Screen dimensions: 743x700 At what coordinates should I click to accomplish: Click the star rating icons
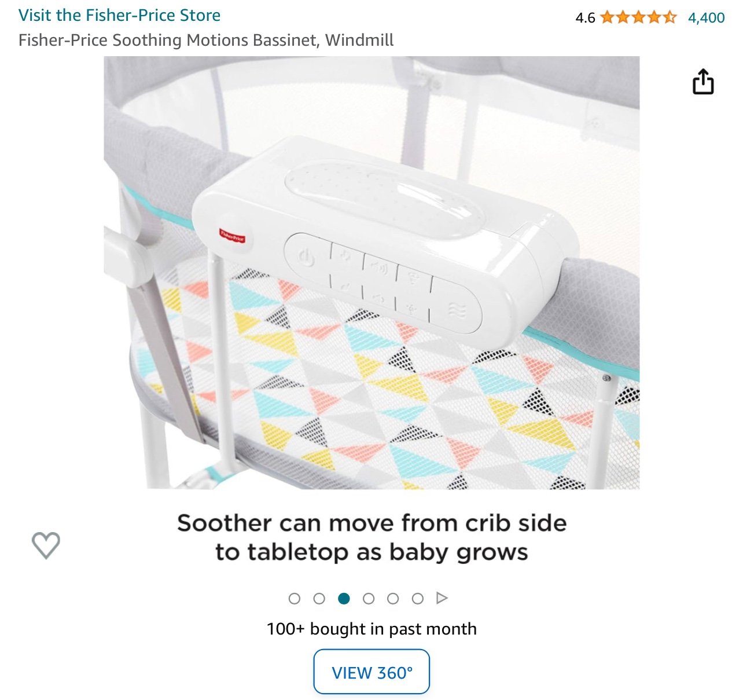click(638, 17)
